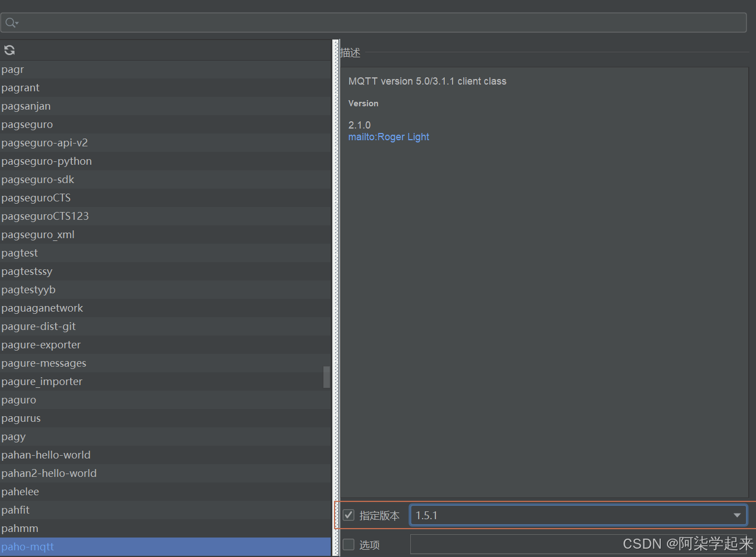Enable the 选项 checkbox
The height and width of the screenshot is (557, 756).
pos(348,545)
